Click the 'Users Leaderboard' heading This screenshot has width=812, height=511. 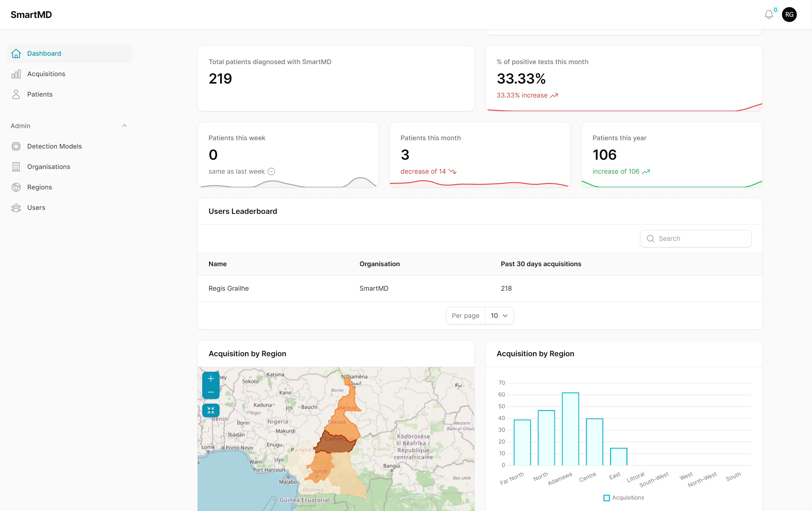(x=242, y=211)
